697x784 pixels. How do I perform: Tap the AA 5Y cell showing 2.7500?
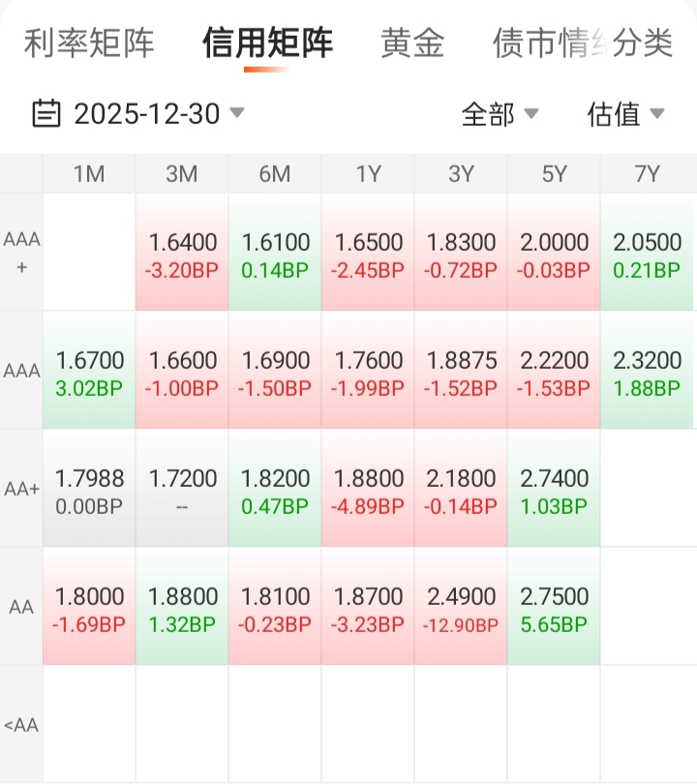(x=554, y=608)
